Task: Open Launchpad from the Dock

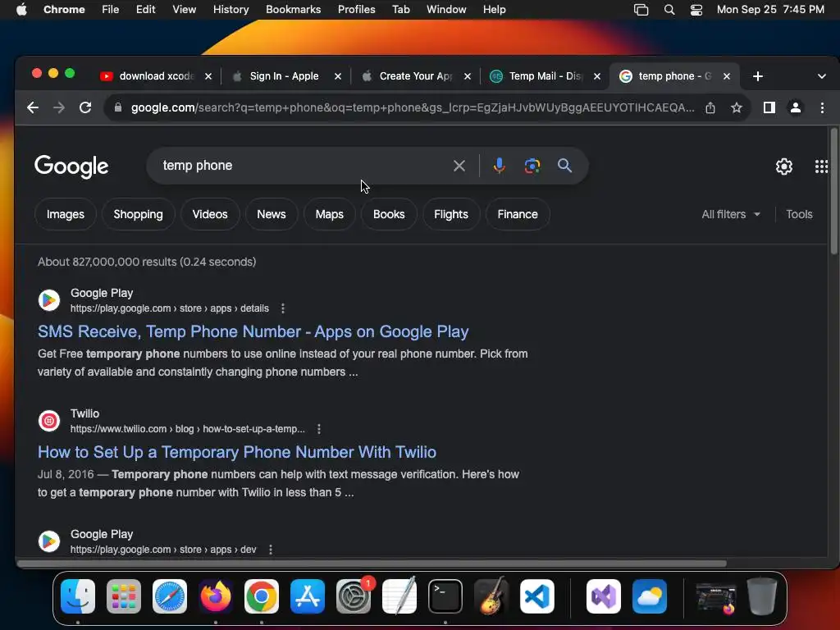Action: 124,596
